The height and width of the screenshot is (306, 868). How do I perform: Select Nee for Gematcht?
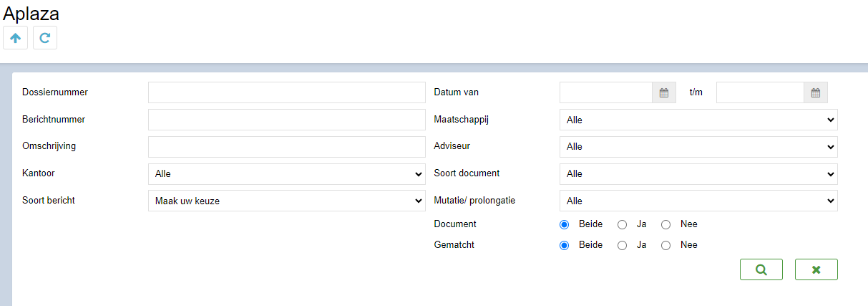(x=666, y=245)
